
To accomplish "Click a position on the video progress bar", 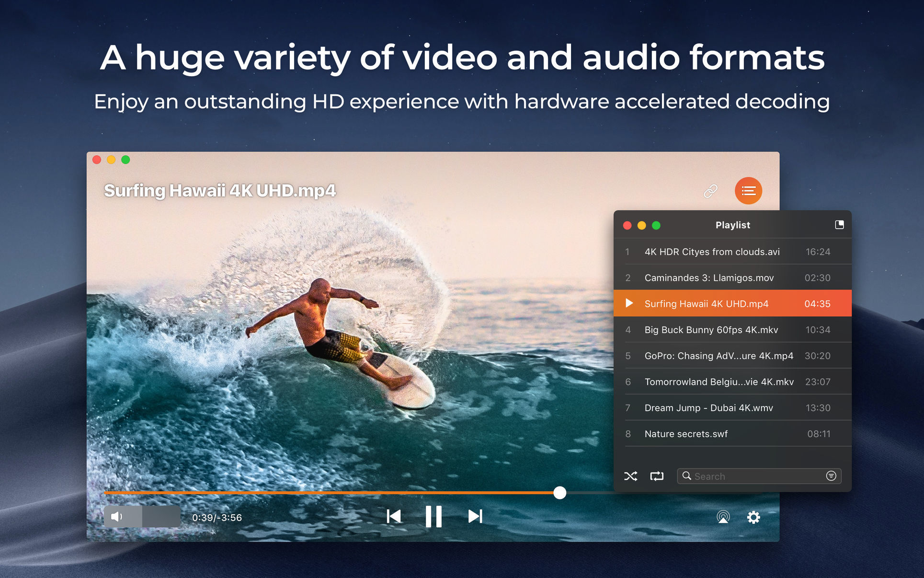I will pyautogui.click(x=335, y=493).
